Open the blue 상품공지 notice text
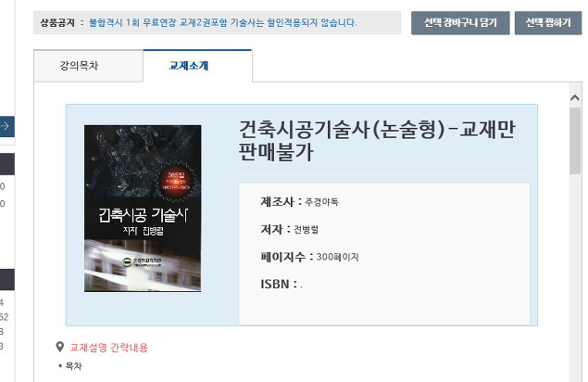 (x=223, y=22)
